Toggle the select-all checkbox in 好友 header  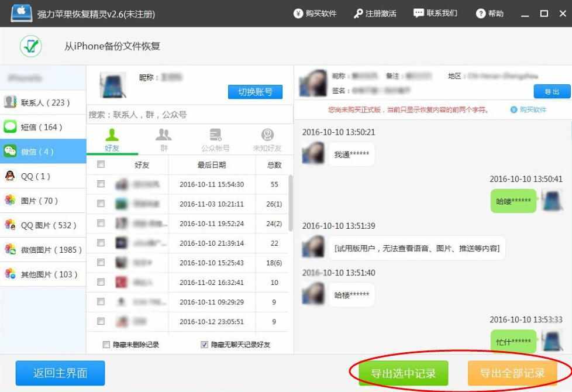101,164
